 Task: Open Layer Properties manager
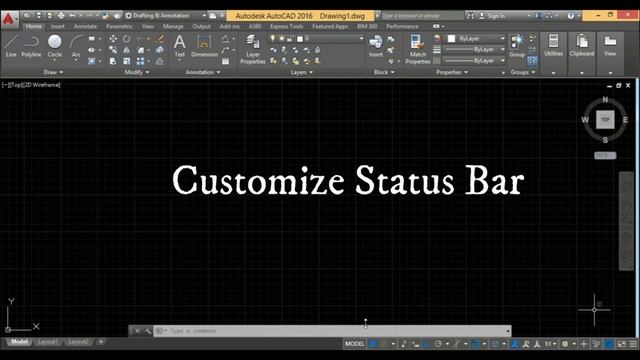point(253,49)
